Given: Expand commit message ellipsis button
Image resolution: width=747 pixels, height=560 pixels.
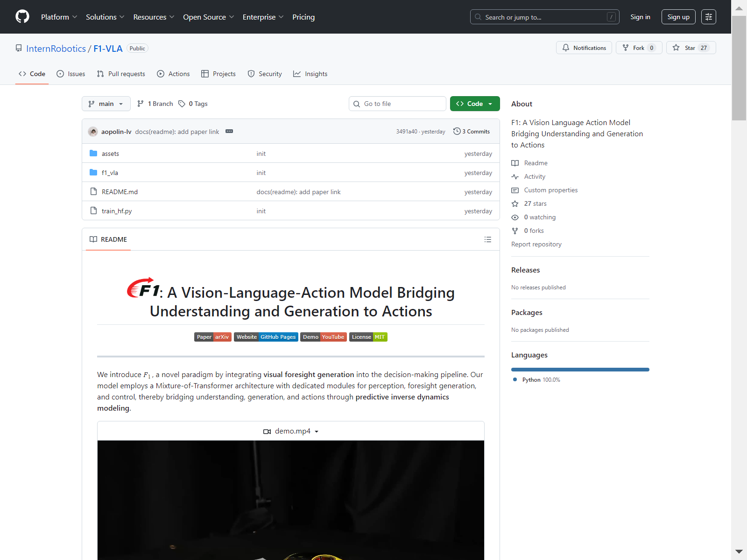Looking at the screenshot, I should (229, 132).
